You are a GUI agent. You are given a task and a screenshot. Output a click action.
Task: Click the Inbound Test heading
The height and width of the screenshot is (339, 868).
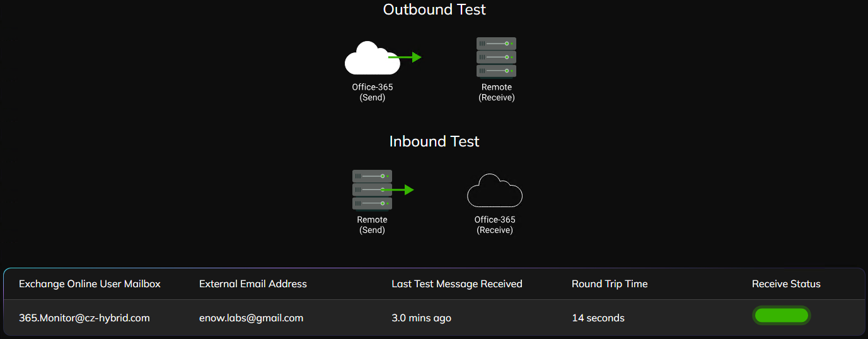pos(434,141)
